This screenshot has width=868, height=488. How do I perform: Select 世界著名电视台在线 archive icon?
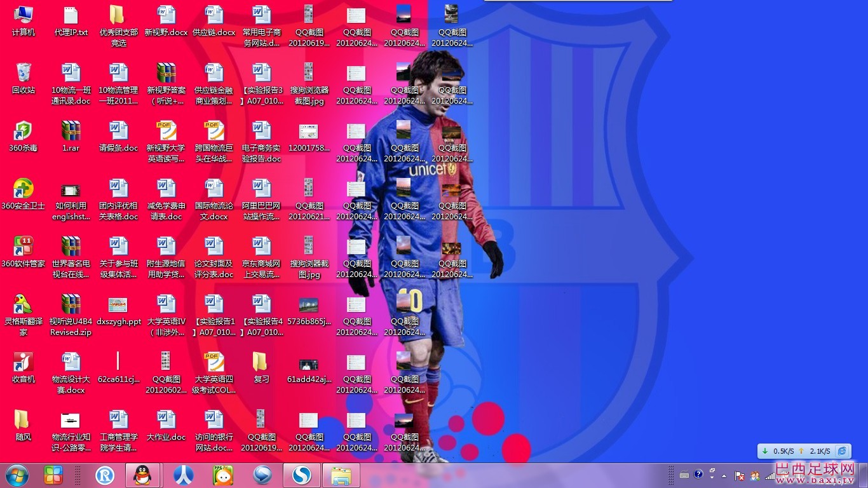pos(71,257)
